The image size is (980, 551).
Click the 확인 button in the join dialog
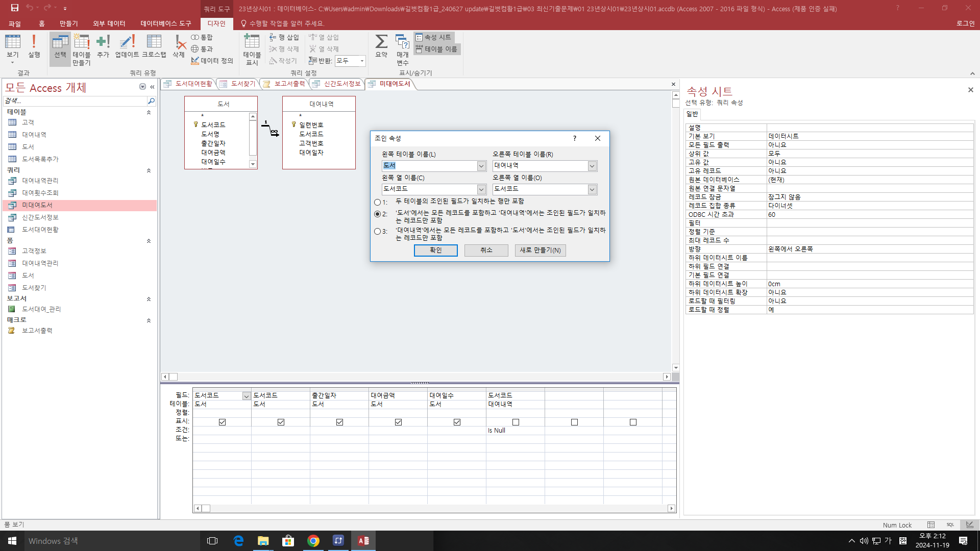(x=435, y=250)
